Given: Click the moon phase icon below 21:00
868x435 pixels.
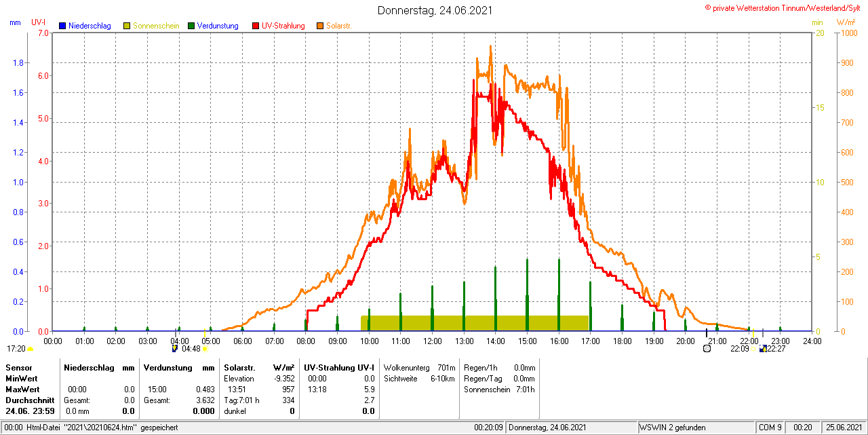Looking at the screenshot, I should (x=707, y=348).
